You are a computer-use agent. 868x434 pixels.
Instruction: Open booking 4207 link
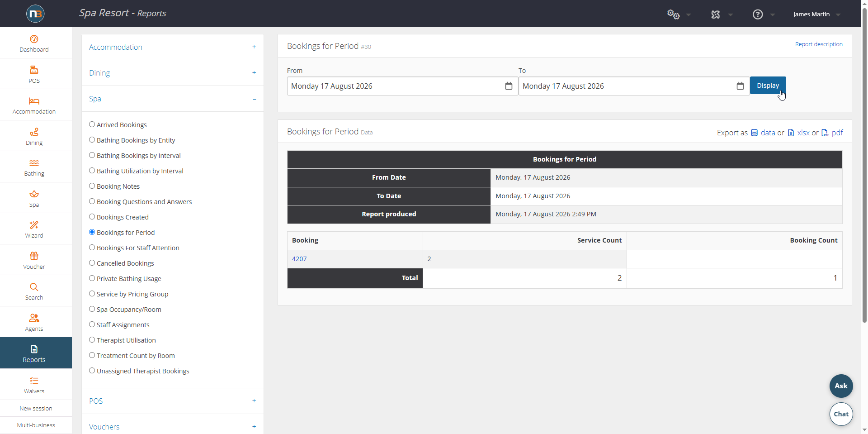point(299,259)
